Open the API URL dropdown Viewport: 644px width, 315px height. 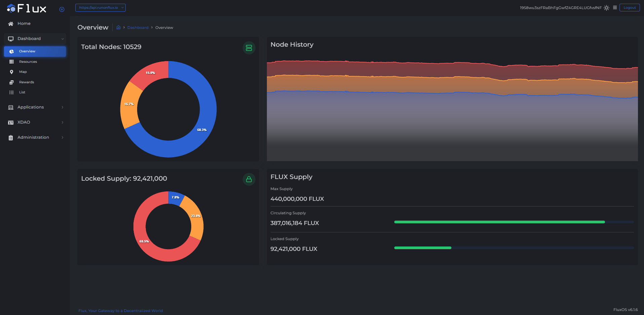point(100,8)
